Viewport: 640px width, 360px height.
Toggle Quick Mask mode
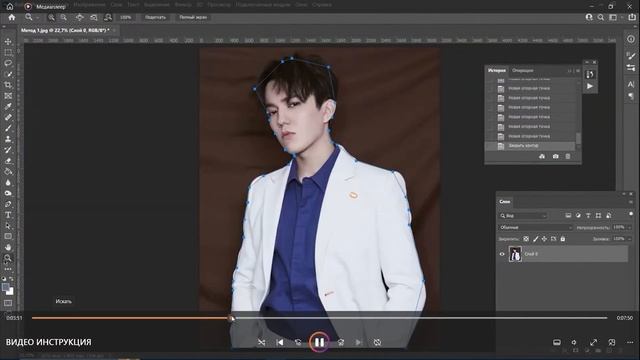click(x=8, y=303)
